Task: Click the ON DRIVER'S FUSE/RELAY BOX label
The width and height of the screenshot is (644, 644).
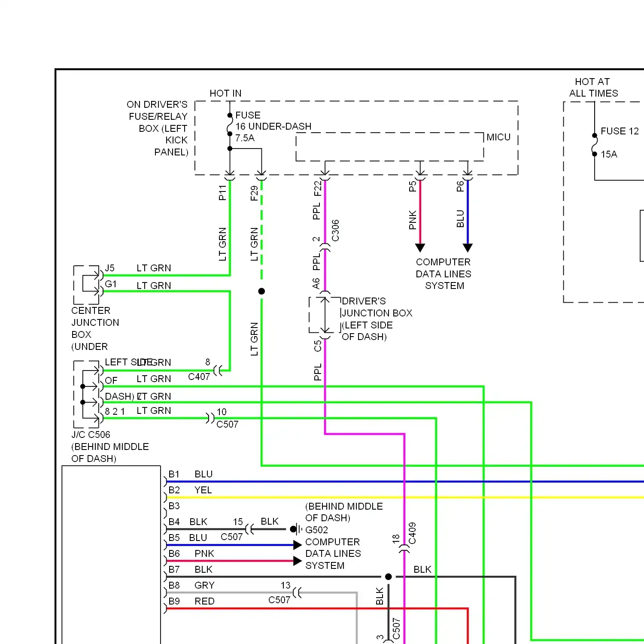Action: (158, 128)
